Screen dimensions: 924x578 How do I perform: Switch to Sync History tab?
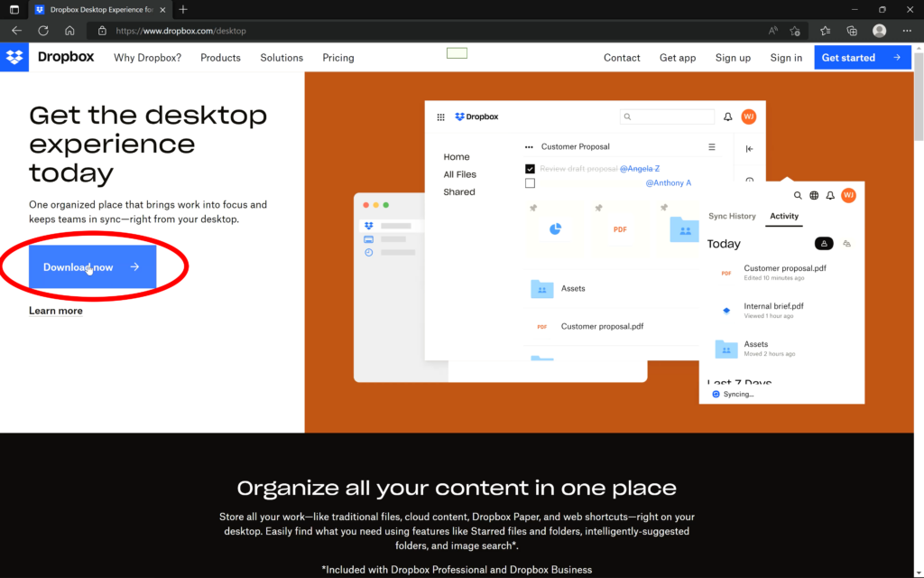(732, 216)
